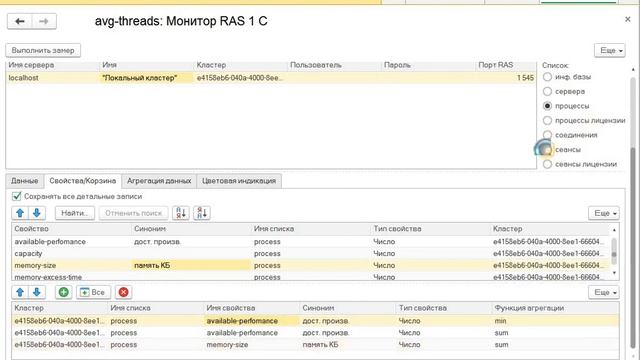Delete basket row with red cross icon
Viewport: 640px width, 360px height.
[124, 292]
